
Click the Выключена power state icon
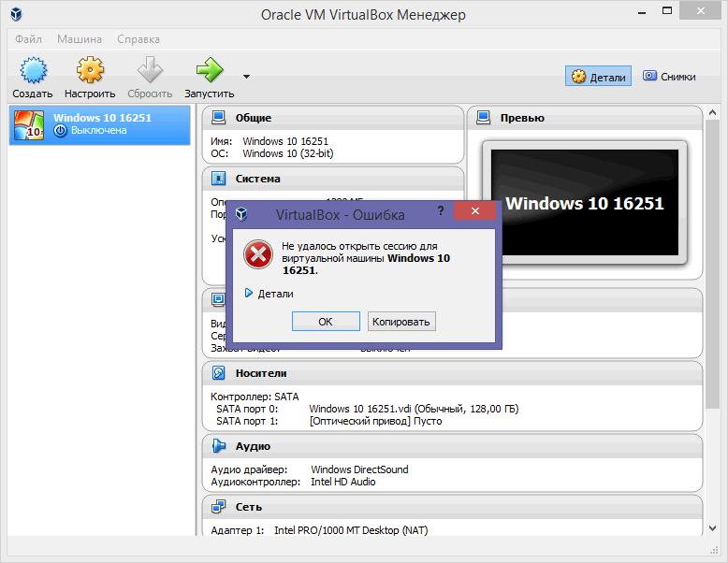point(61,131)
